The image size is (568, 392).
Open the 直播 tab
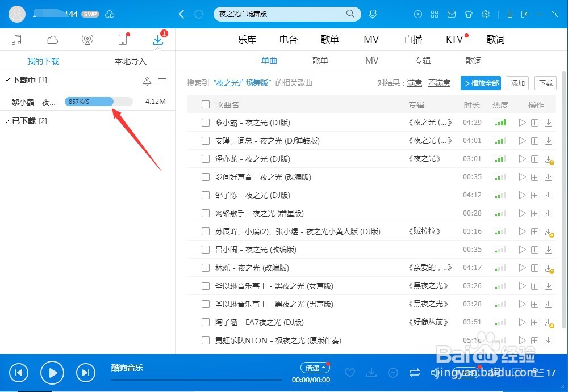pos(413,40)
